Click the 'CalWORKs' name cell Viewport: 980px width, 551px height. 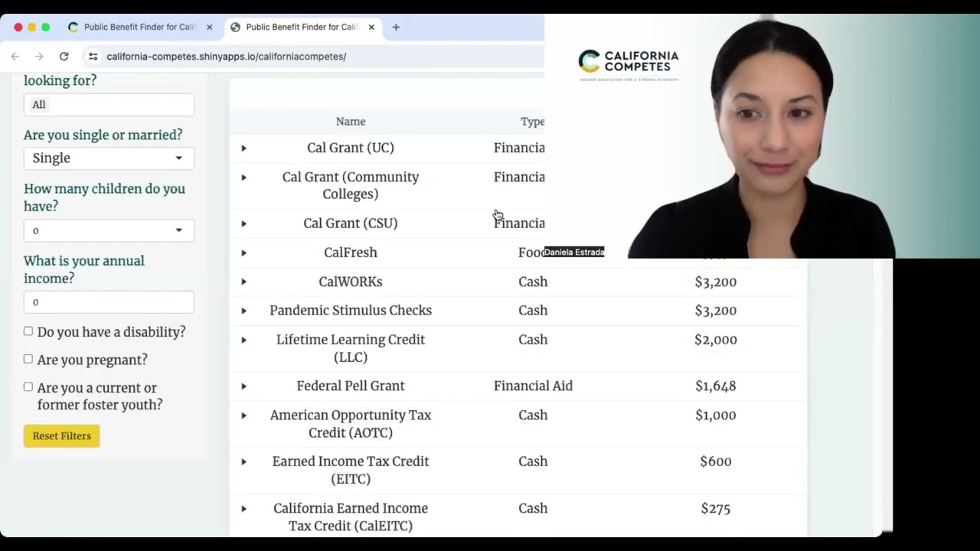pos(351,282)
